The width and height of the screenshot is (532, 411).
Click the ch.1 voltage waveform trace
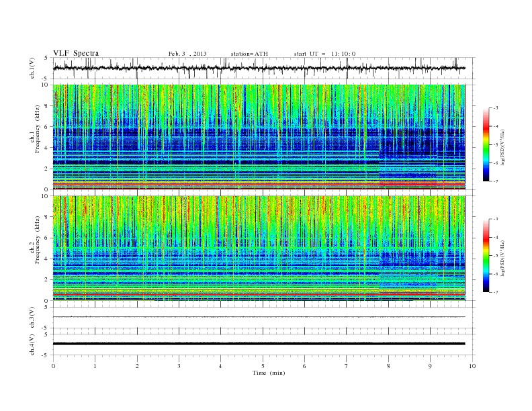(259, 68)
